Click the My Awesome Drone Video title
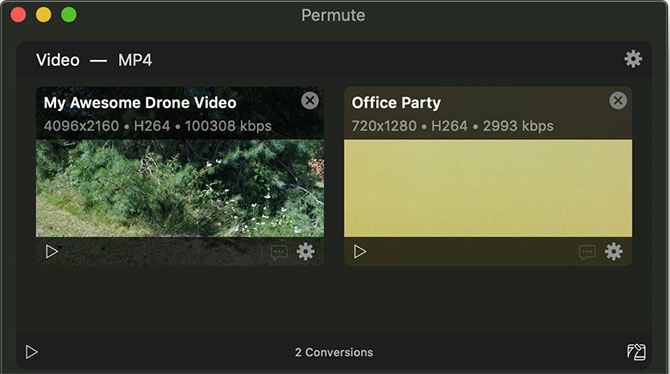This screenshot has height=374, width=670. click(140, 103)
